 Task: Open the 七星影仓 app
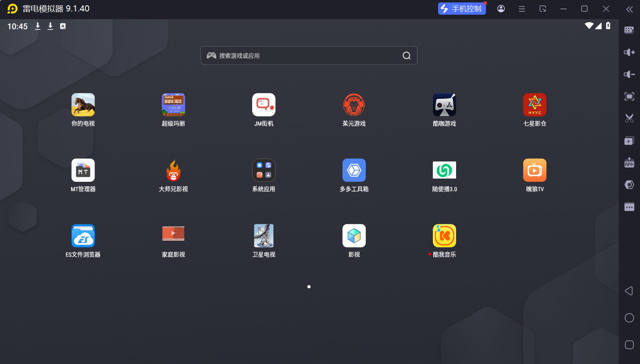(535, 105)
